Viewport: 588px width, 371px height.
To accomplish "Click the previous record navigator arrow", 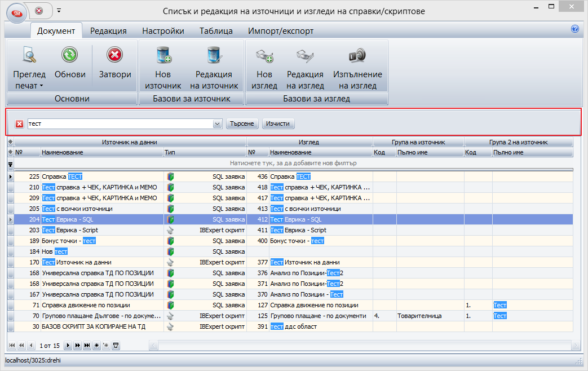I will (x=32, y=346).
